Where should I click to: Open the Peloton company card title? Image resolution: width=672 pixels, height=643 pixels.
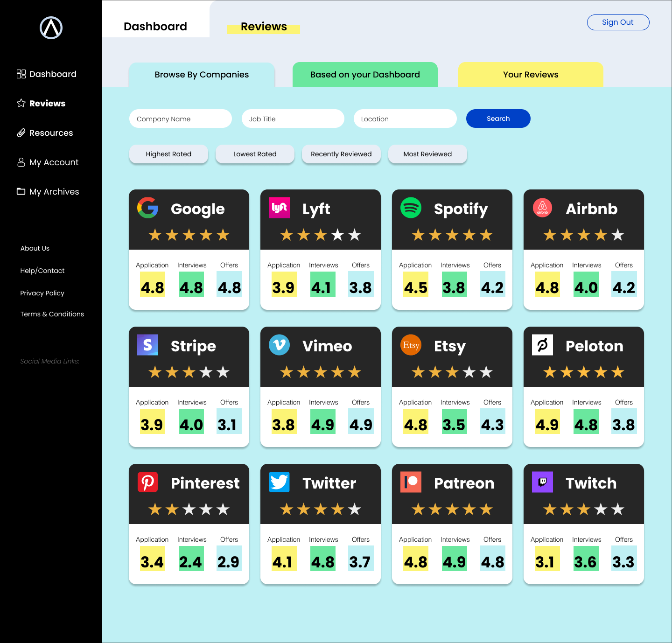[595, 346]
